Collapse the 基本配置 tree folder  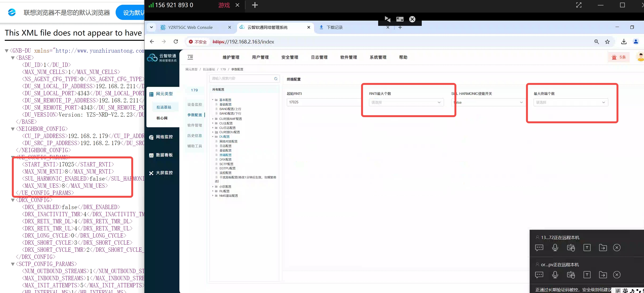pyautogui.click(x=213, y=100)
